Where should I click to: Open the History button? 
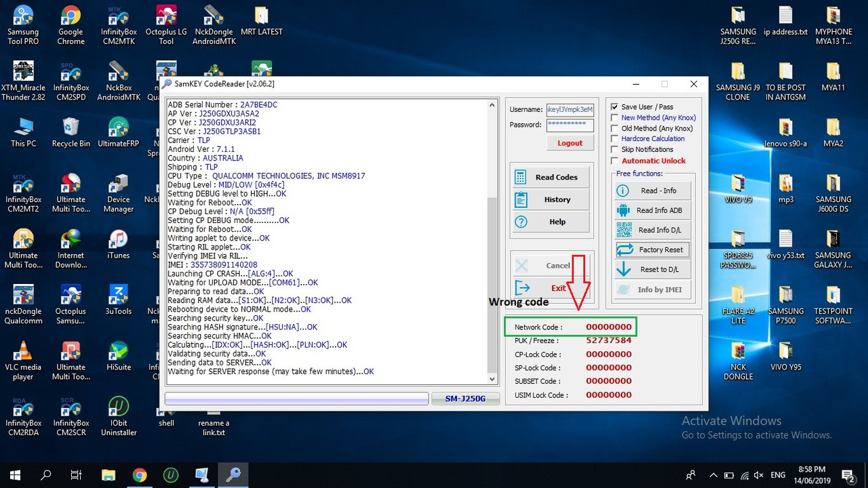pos(551,200)
